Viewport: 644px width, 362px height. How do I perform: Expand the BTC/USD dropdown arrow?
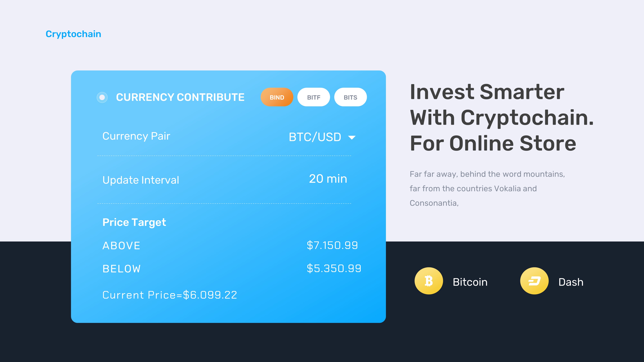tap(352, 137)
